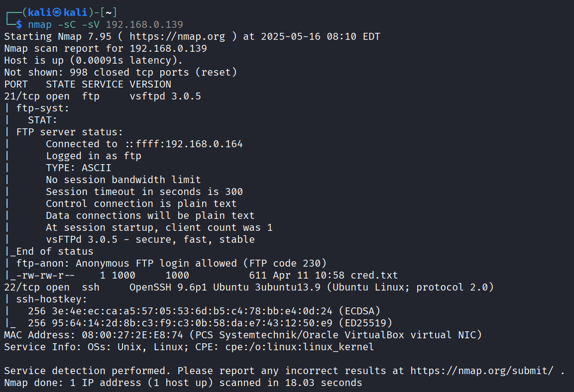Click the ECDSA hostkey fingerprint
Screen dimensions: 574x392
point(192,311)
